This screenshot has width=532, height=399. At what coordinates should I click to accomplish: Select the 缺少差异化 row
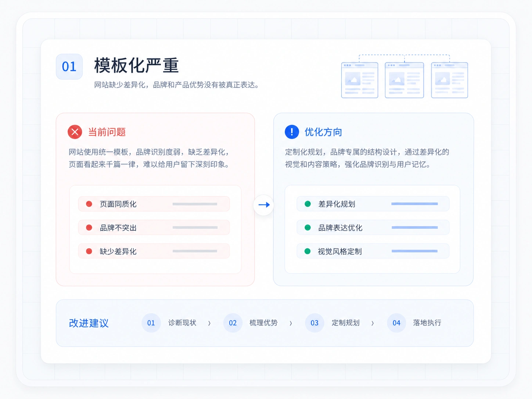154,251
